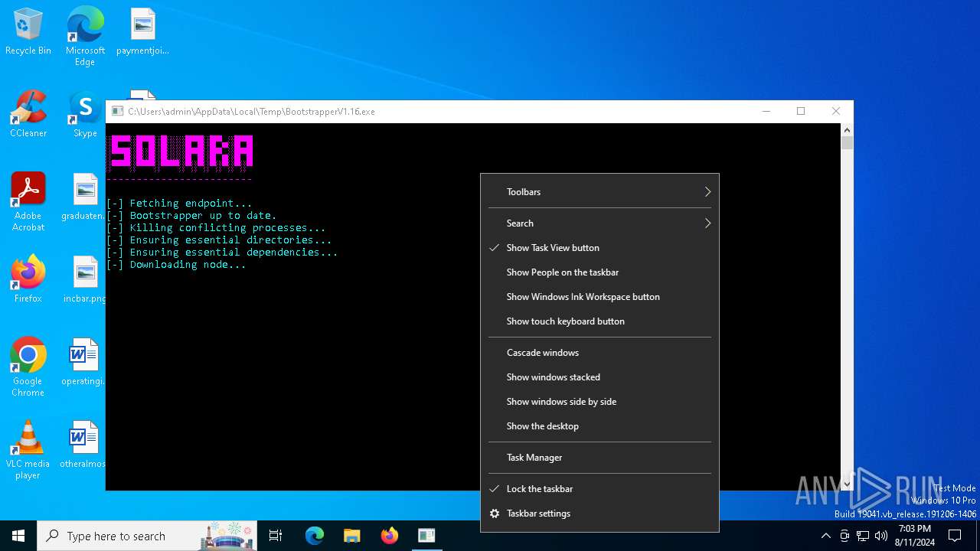Click the 'Downloading node...' console line
Image resolution: width=980 pixels, height=551 pixels.
[176, 265]
